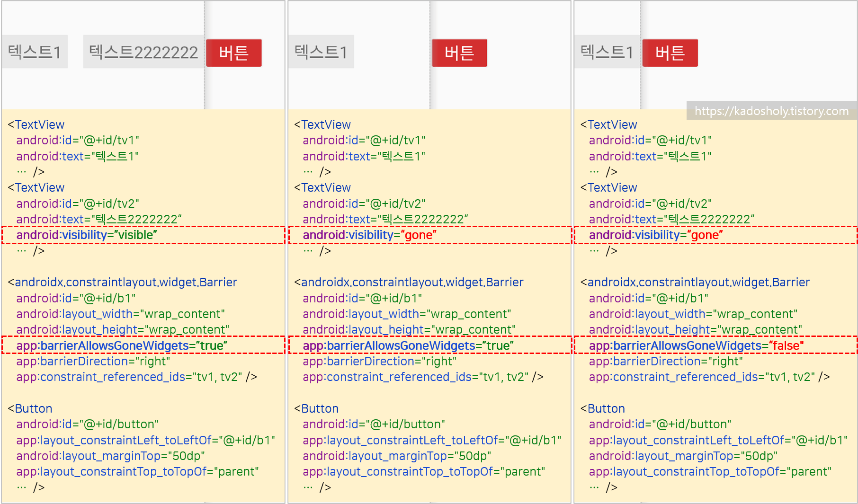This screenshot has height=504, width=858.
Task: Click the Barrier tag line in middle panel
Action: pyautogui.click(x=409, y=283)
